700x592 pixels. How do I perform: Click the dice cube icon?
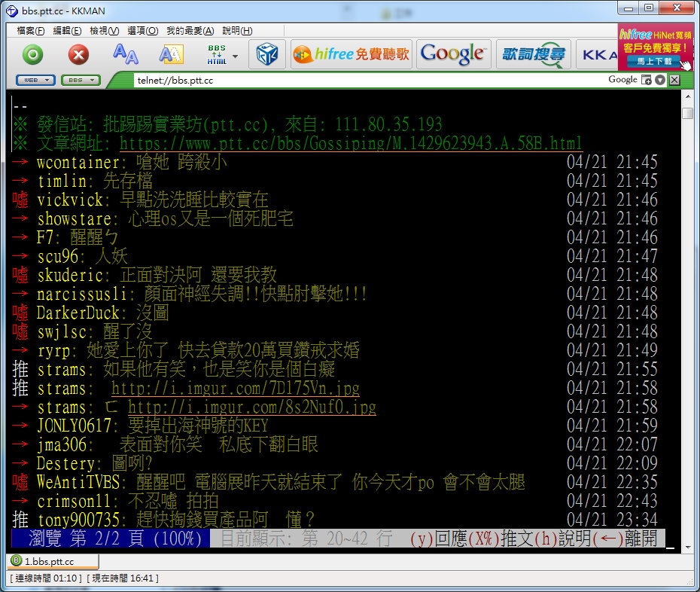267,54
